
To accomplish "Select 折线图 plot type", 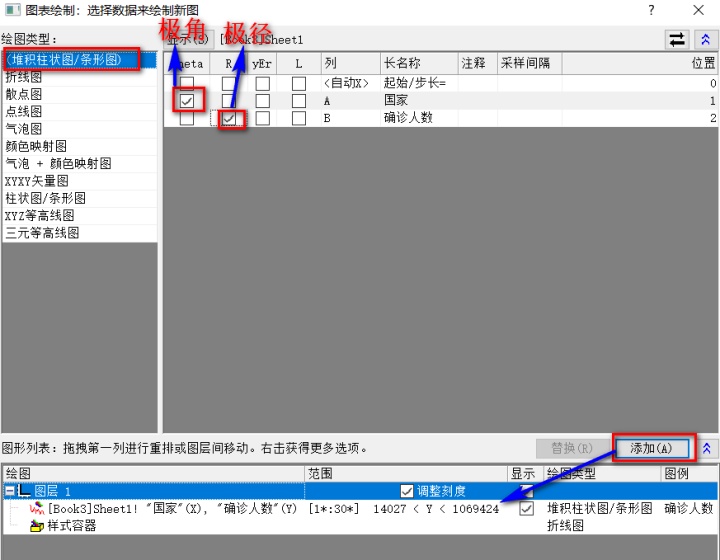I will click(x=79, y=77).
